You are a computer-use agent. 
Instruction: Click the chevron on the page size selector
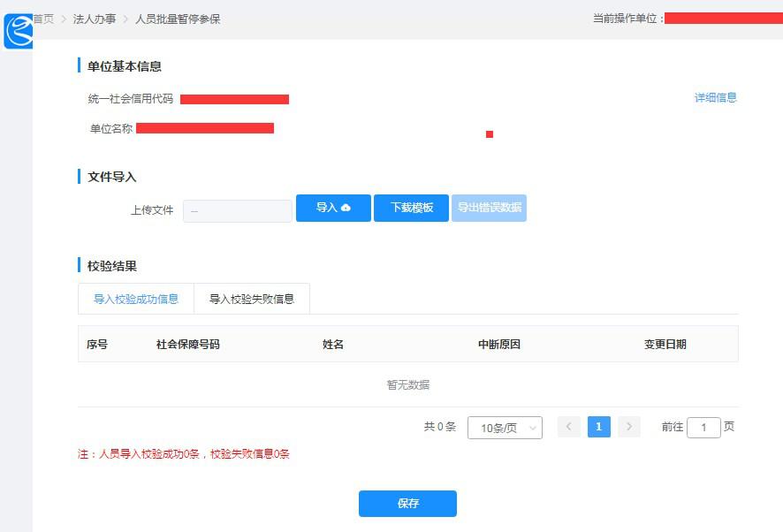coord(533,427)
